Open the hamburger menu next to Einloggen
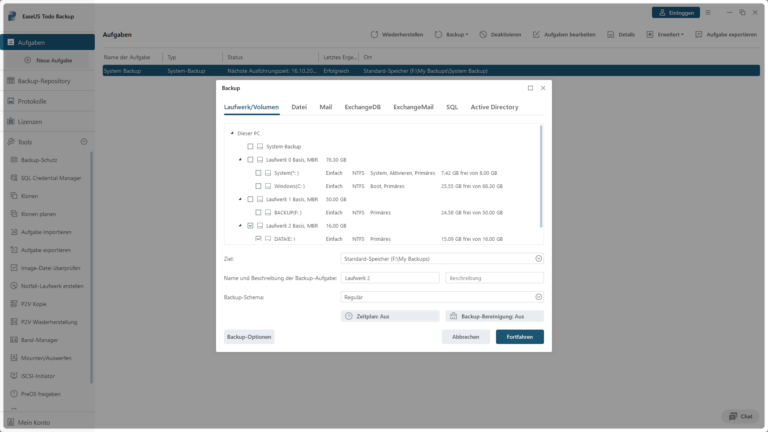Screen dimensions: 768x432 [708, 13]
